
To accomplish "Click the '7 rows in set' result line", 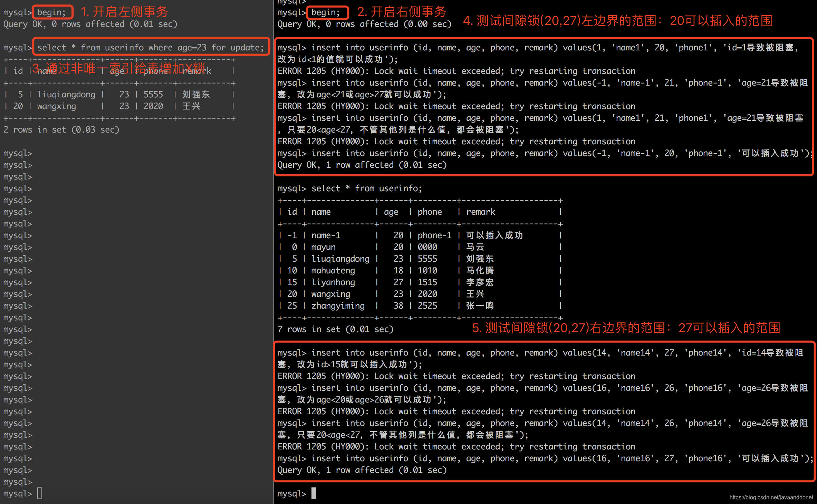I will pyautogui.click(x=335, y=329).
